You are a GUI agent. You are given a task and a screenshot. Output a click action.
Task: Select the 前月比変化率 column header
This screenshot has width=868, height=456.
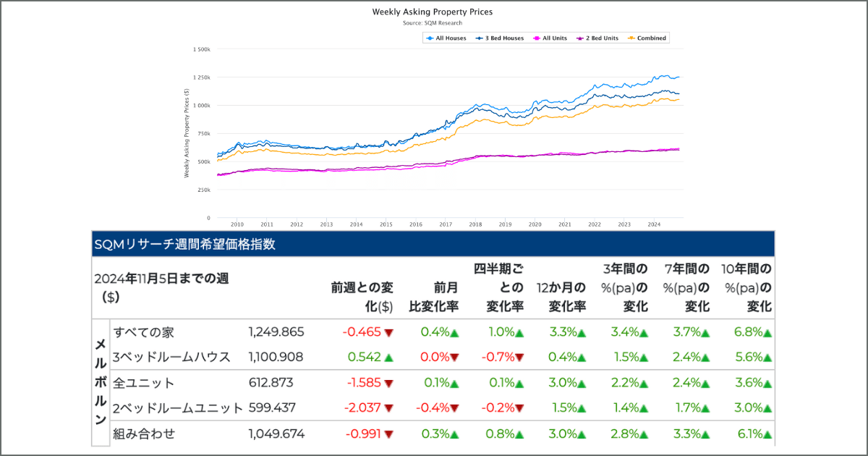(x=434, y=296)
